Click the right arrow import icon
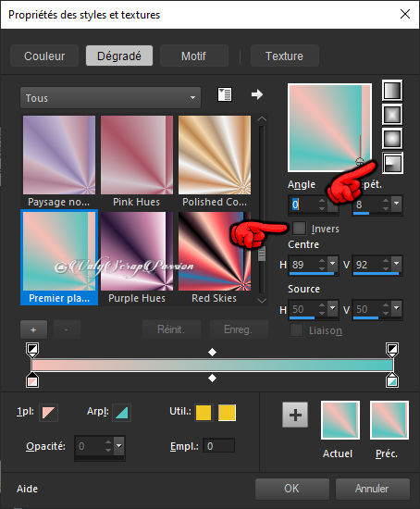Image resolution: width=420 pixels, height=509 pixels. [x=257, y=94]
